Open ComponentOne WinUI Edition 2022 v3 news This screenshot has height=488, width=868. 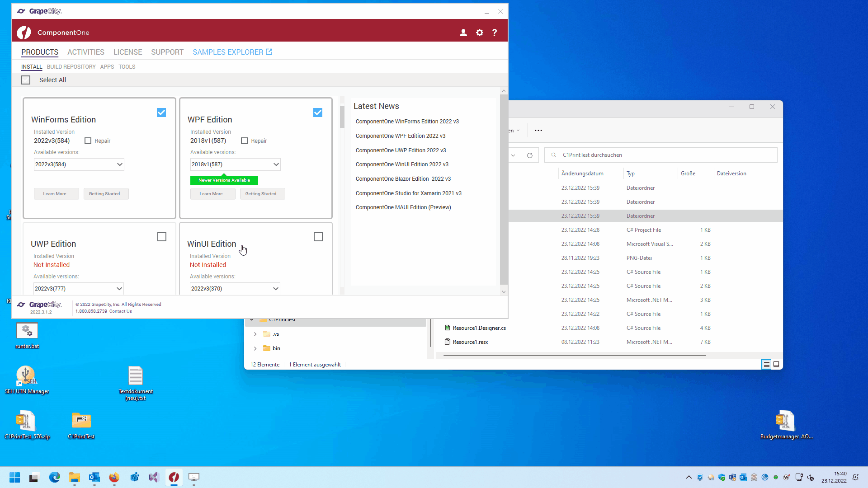(x=402, y=164)
